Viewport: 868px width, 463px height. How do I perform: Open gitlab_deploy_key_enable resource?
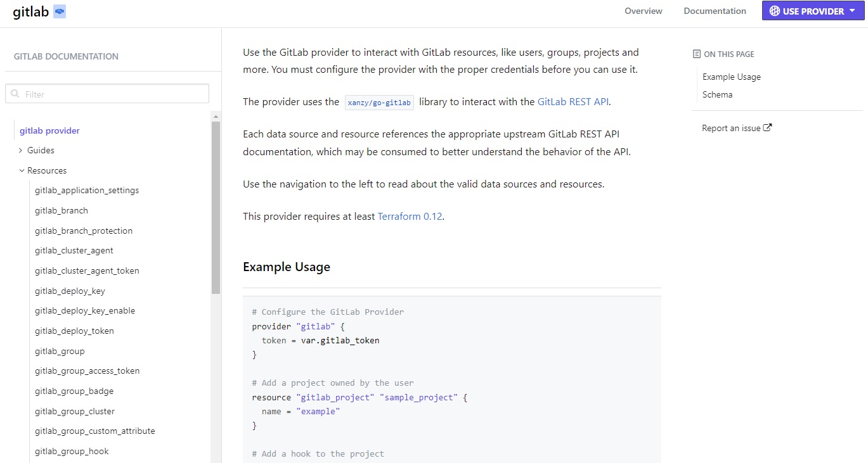[85, 310]
